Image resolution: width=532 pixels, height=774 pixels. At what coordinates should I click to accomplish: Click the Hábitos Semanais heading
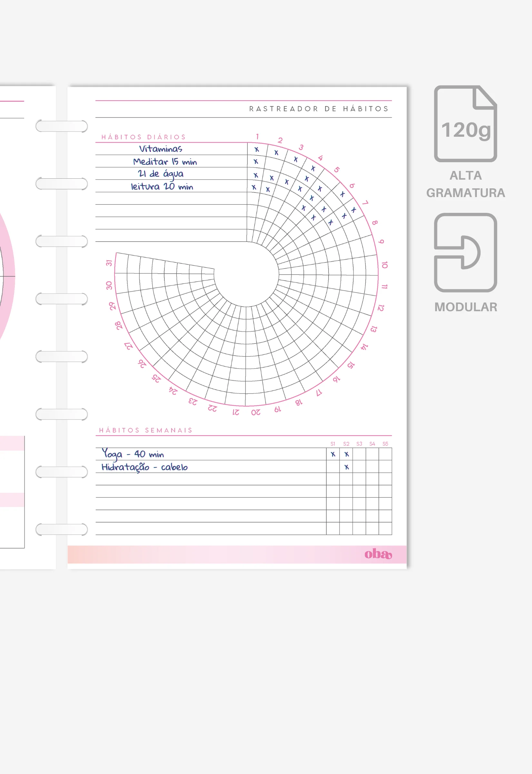(146, 430)
